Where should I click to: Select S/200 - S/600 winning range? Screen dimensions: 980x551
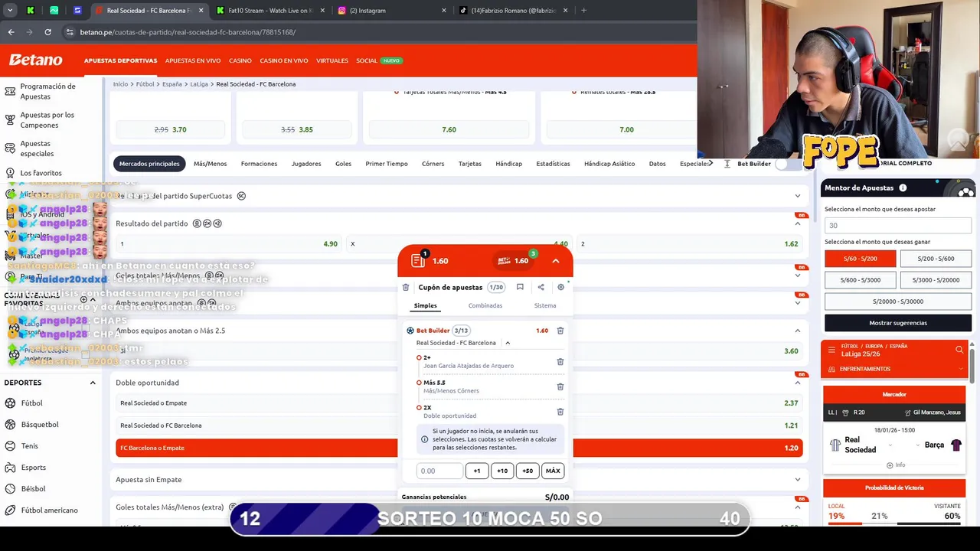(936, 259)
